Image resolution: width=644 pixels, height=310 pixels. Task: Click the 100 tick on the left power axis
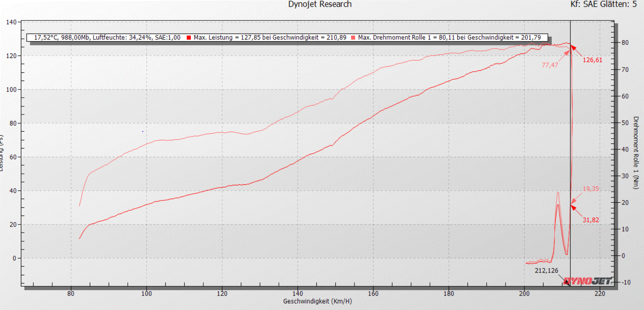[x=11, y=90]
